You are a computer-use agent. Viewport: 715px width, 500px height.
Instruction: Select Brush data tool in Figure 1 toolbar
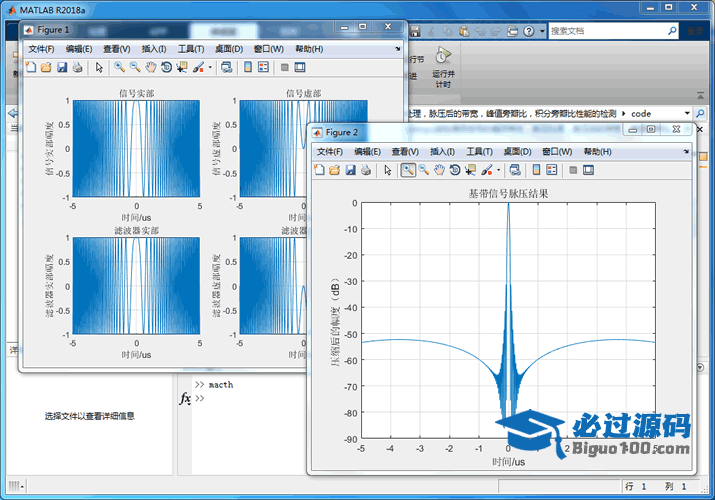tap(198, 67)
